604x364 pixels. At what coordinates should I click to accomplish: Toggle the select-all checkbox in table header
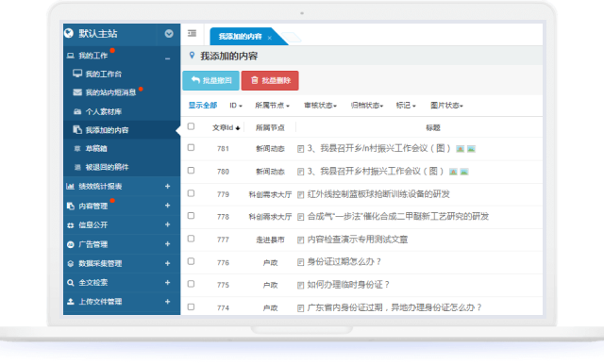coord(191,126)
